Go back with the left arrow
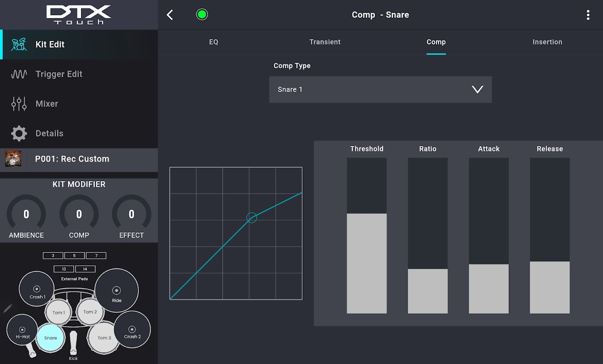This screenshot has width=603, height=364. [170, 15]
